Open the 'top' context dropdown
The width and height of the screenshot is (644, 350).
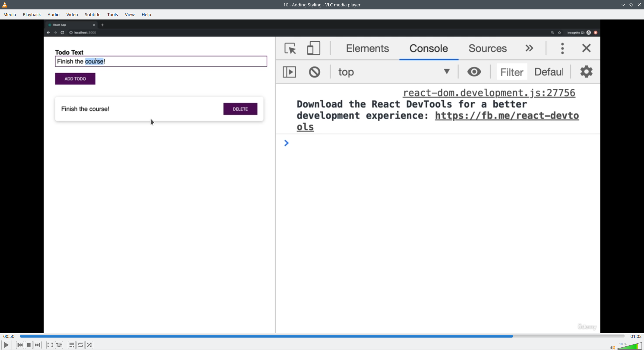394,72
